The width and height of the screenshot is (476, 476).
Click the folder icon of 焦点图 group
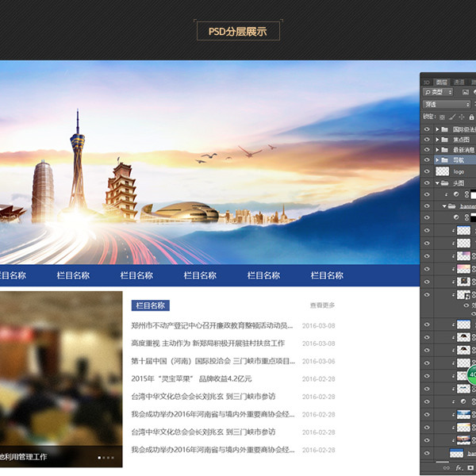coord(444,140)
